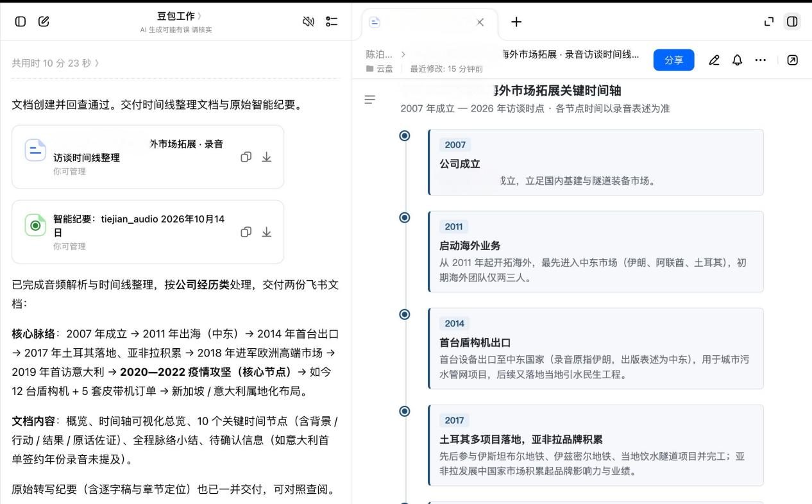The width and height of the screenshot is (812, 504).
Task: Click the 分享 share button
Action: 673,60
